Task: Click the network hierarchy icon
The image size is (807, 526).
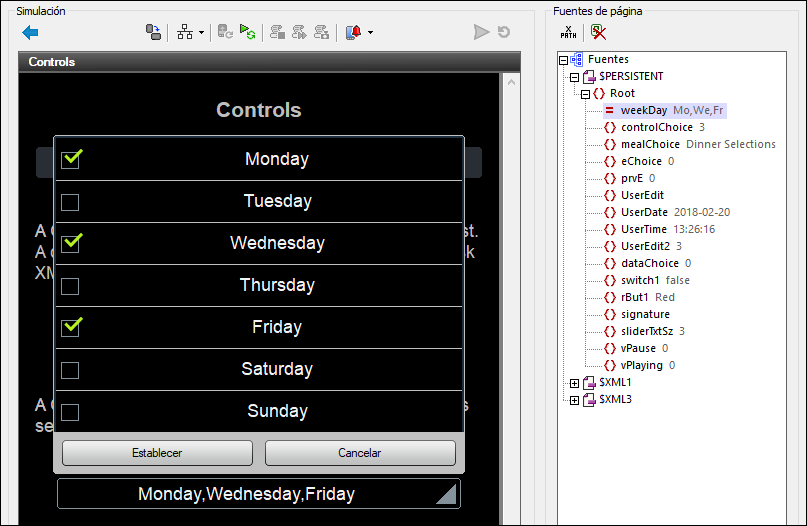Action: click(x=185, y=32)
